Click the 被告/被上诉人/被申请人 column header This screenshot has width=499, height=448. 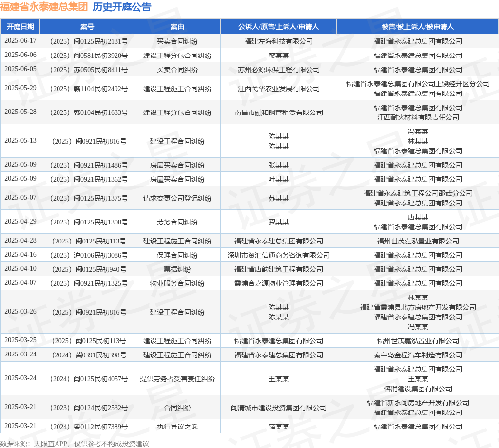pyautogui.click(x=418, y=27)
